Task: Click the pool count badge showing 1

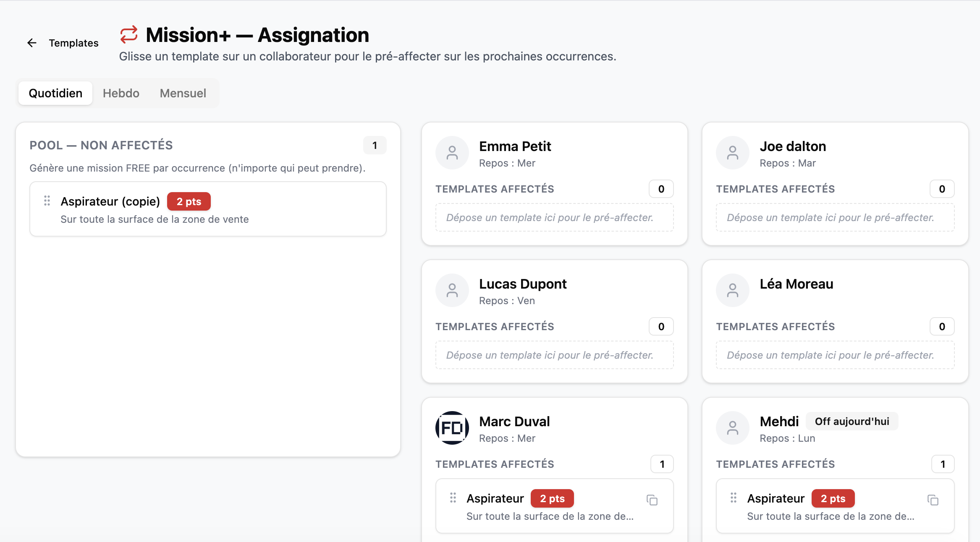Action: pos(375,146)
